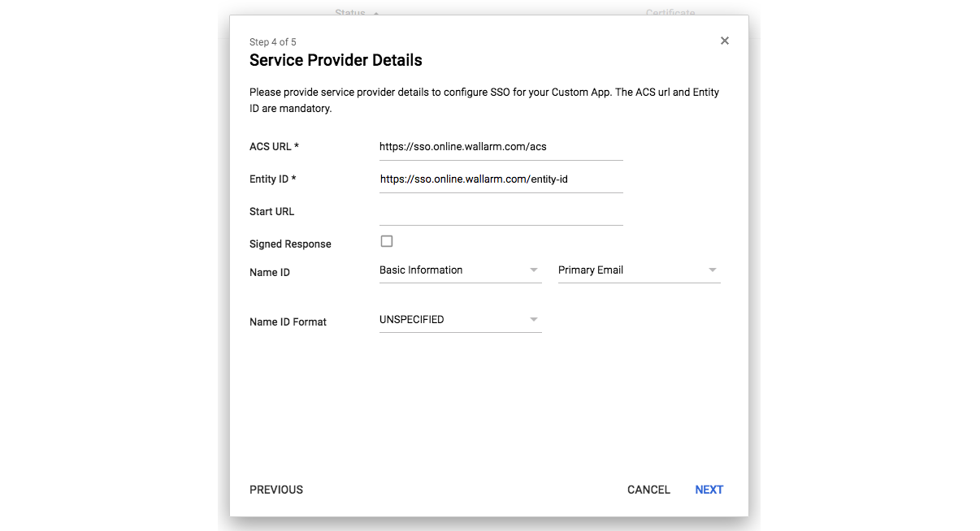Click the Step 4 of 5 label
The height and width of the screenshot is (531, 980).
[272, 41]
